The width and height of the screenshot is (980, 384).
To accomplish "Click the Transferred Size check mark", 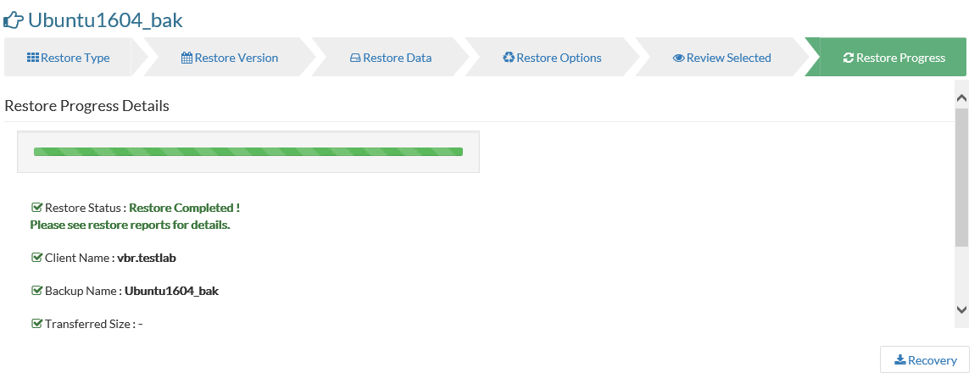I will click(36, 323).
